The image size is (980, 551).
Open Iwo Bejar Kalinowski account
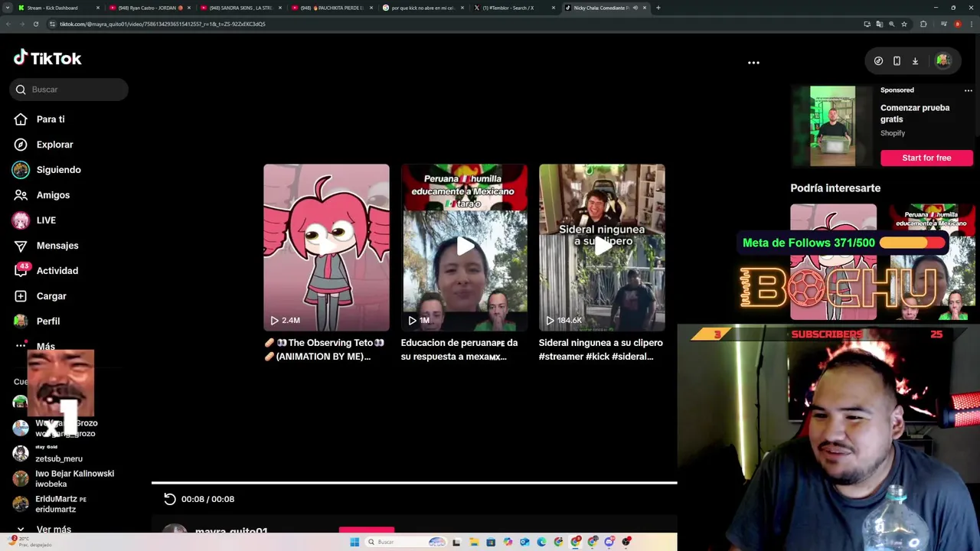pos(64,478)
